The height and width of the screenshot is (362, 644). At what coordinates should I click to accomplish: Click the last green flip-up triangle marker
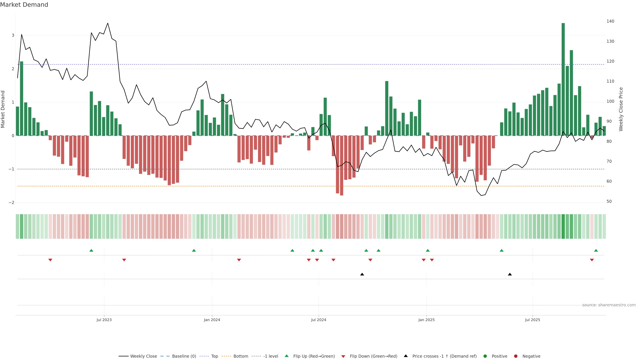(x=596, y=250)
